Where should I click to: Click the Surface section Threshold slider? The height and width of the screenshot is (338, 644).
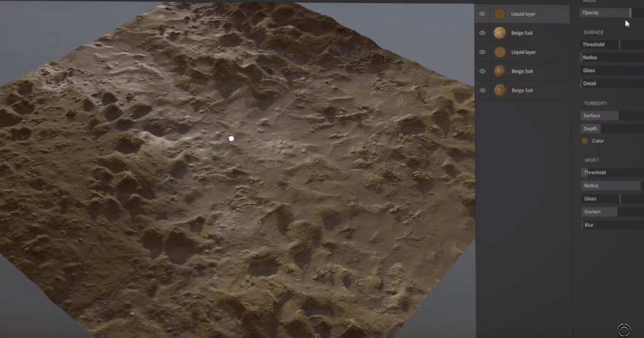[x=612, y=45]
